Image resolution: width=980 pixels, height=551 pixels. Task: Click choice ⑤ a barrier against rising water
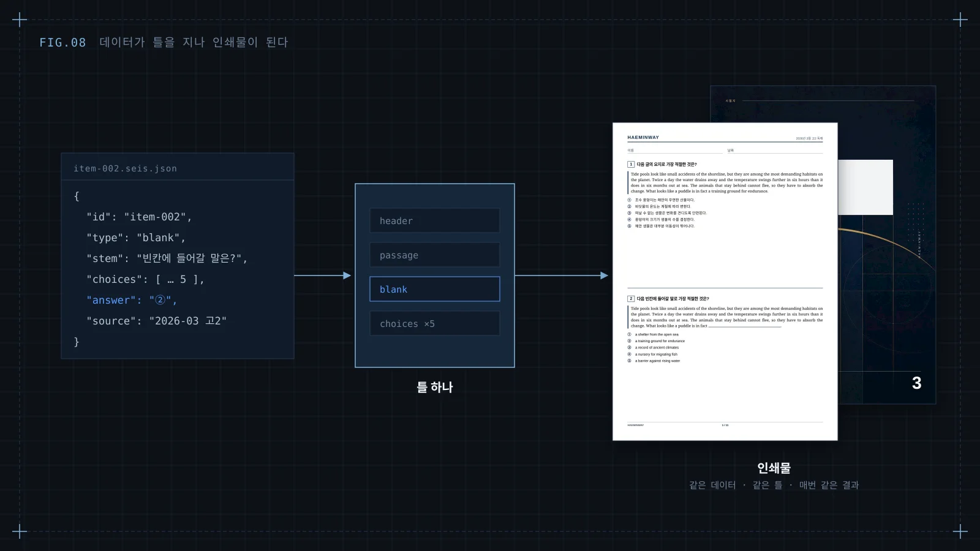654,361
